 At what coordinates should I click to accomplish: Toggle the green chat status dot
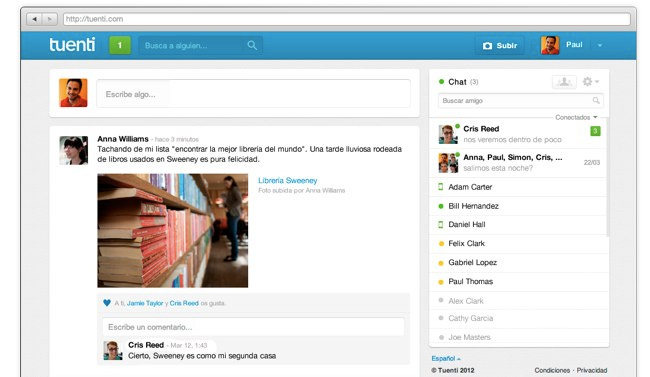[x=441, y=82]
